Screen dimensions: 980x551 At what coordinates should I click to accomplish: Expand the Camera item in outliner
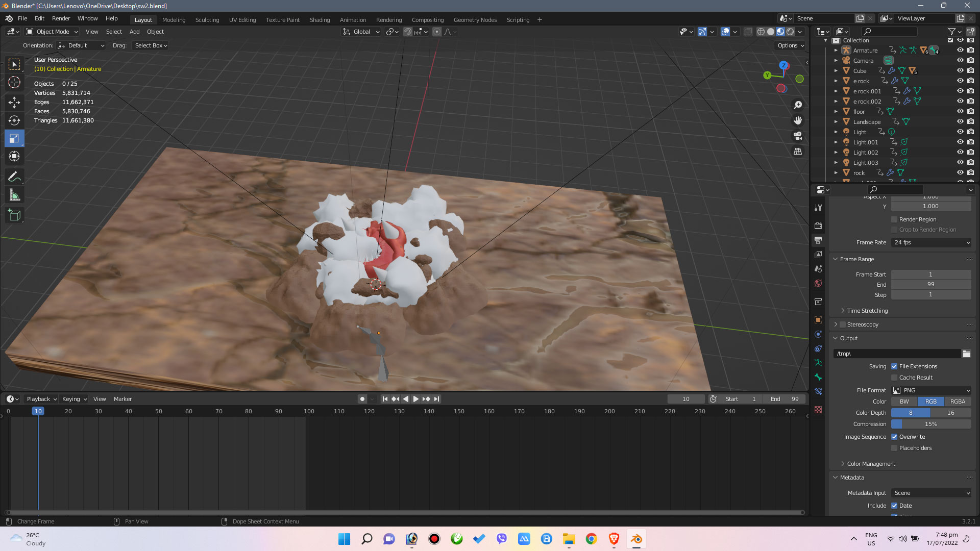[x=836, y=61]
